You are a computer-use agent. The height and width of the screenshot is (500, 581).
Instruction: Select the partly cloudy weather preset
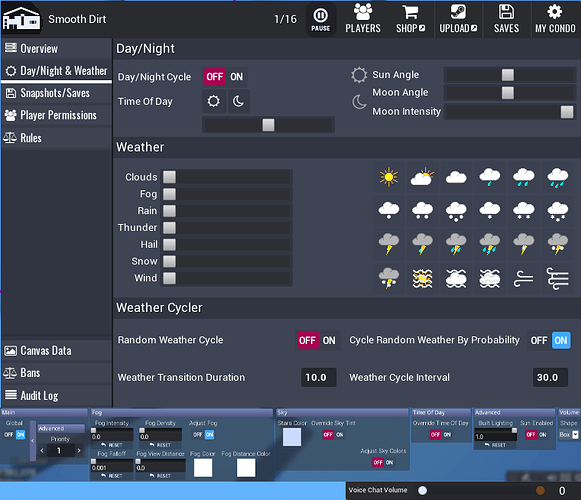tap(422, 177)
